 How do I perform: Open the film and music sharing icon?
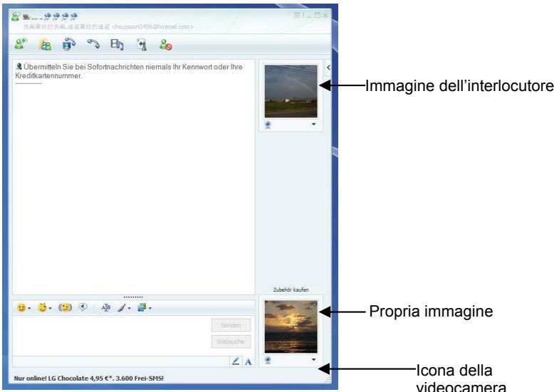pyautogui.click(x=117, y=45)
